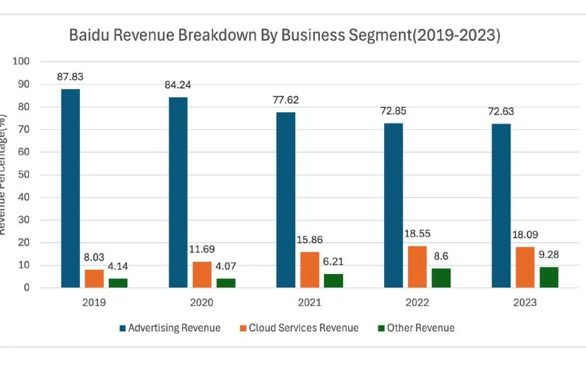This screenshot has height=392, width=586.
Task: Click the 50 y-axis tick label
Action: pos(23,174)
